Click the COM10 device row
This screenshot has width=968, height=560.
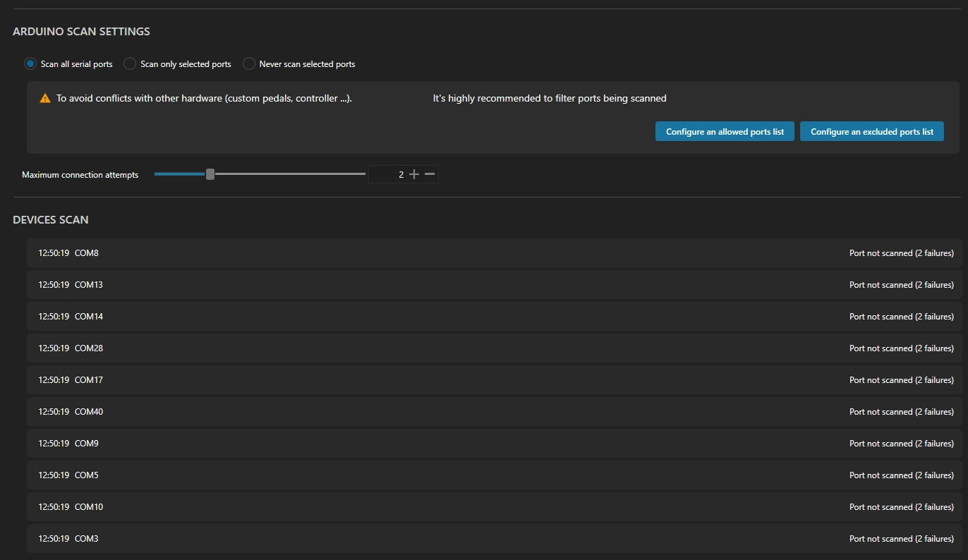coord(494,507)
